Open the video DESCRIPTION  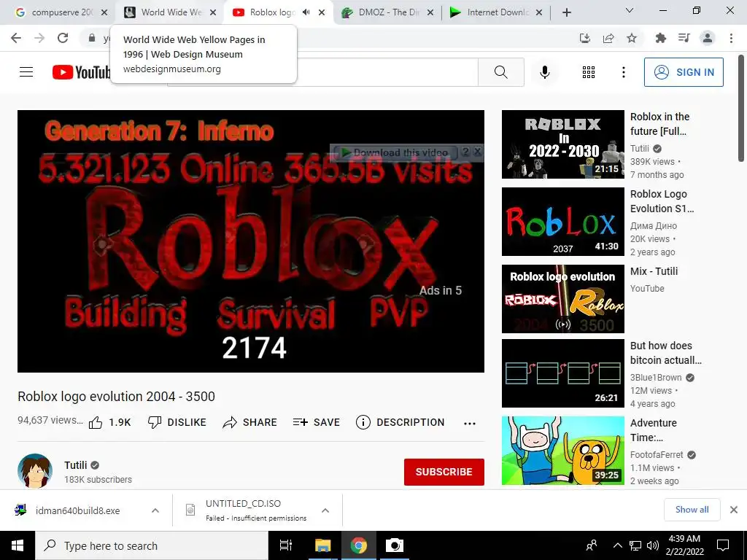[x=400, y=422]
